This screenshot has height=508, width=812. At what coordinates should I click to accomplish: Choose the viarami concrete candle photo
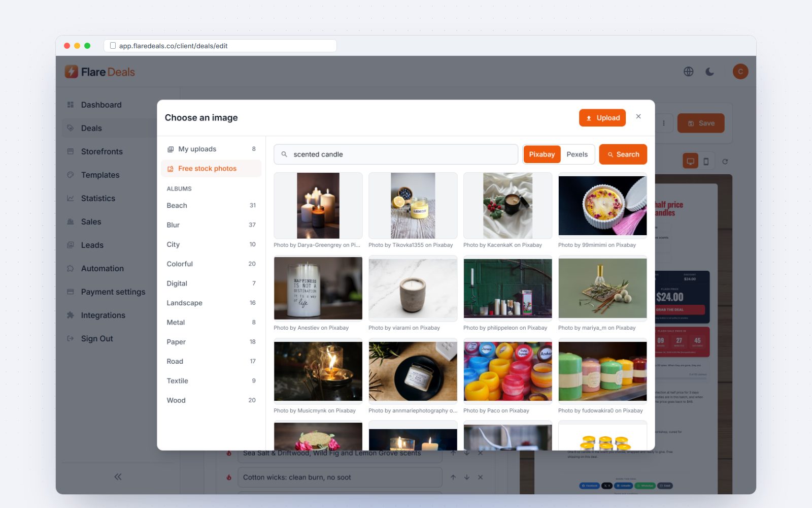tap(413, 288)
